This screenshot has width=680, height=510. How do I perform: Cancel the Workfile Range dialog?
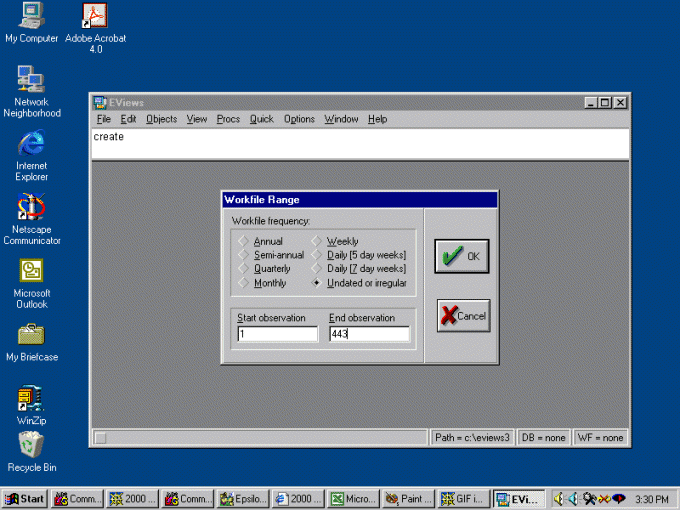click(461, 316)
